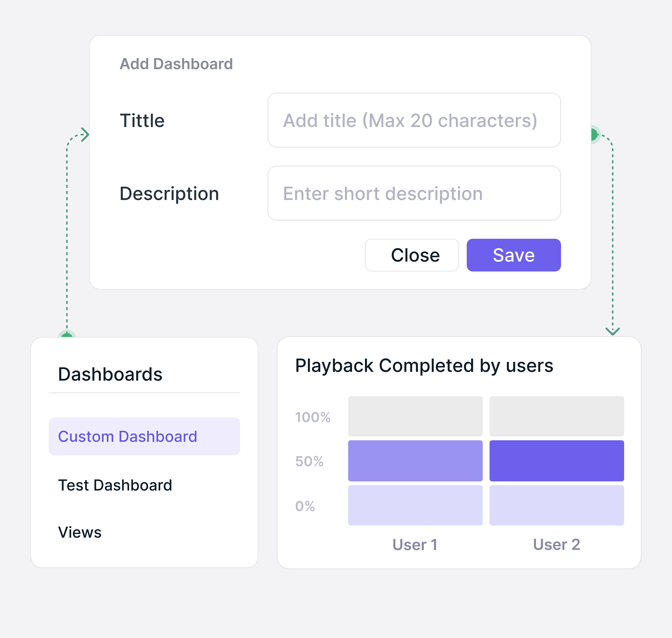This screenshot has width=672, height=638.
Task: Click the Add title input field
Action: 414,120
